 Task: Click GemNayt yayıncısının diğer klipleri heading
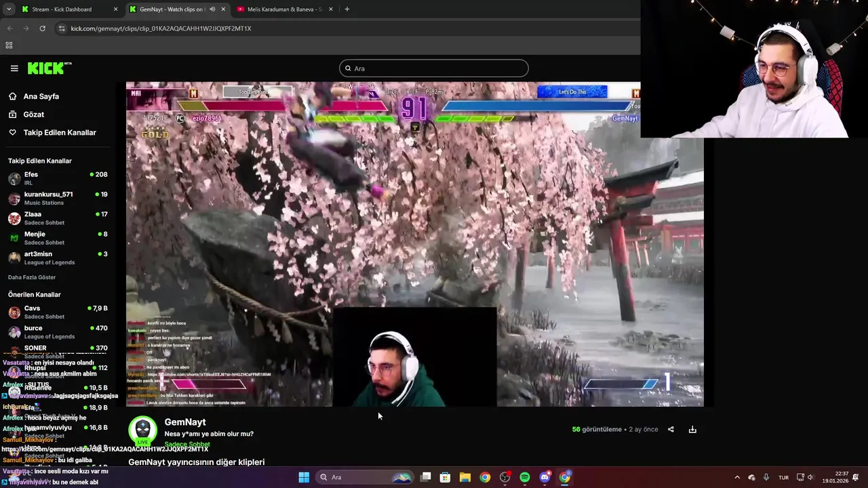(x=197, y=462)
